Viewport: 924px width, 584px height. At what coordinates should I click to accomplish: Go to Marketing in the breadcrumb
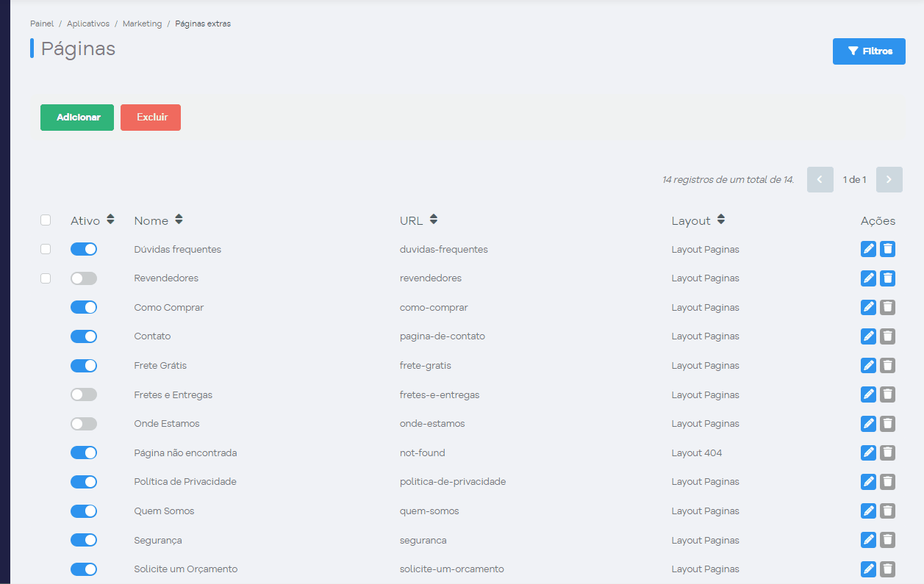(x=142, y=24)
